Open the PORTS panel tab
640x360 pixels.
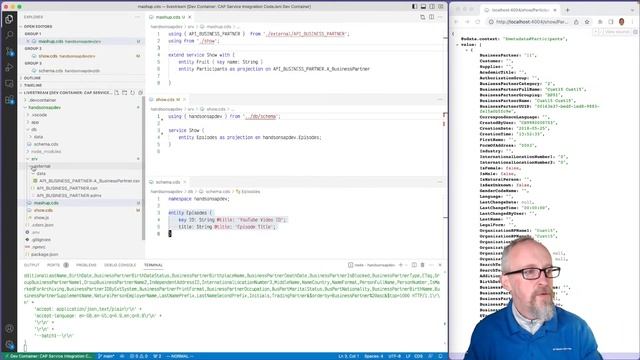pos(53,265)
